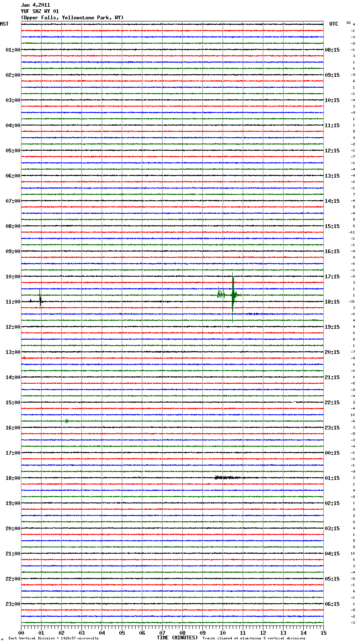Viewport: 357px width, 644px height.
Task: Click the 08:15 UTC time label
Action: [332, 50]
